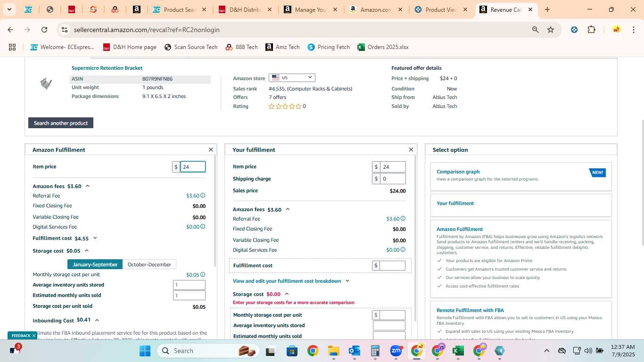This screenshot has height=362, width=644.
Task: View site information icon in address bar
Action: (x=65, y=30)
